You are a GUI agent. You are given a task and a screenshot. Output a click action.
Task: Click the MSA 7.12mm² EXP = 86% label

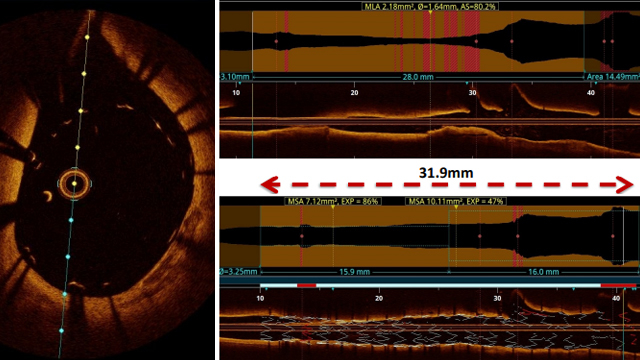(x=333, y=201)
